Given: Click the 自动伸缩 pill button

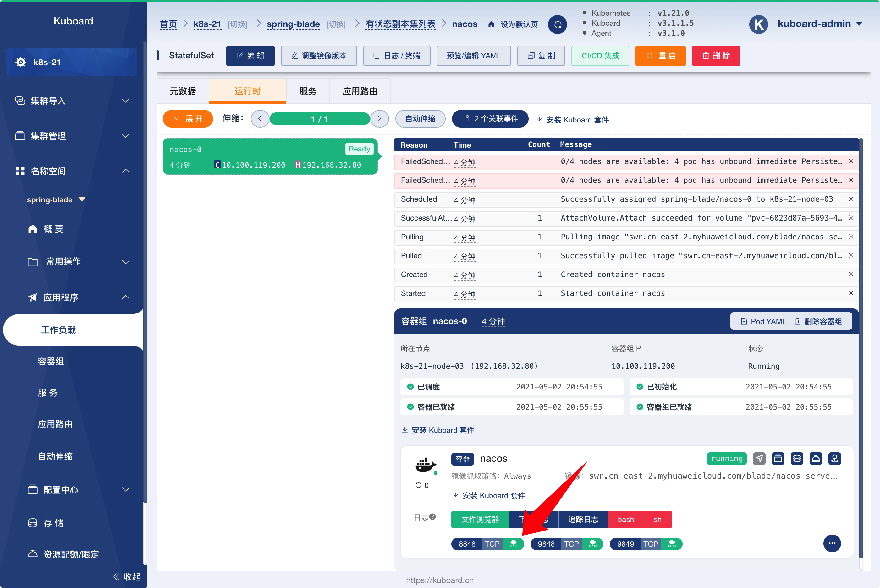Looking at the screenshot, I should 420,118.
